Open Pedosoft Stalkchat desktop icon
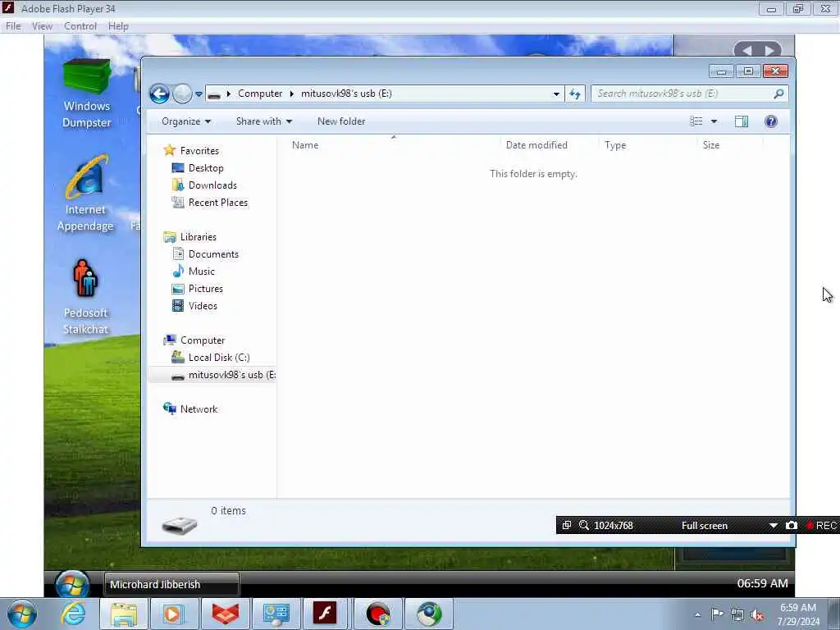Viewport: 840px width, 630px height. coord(85,297)
